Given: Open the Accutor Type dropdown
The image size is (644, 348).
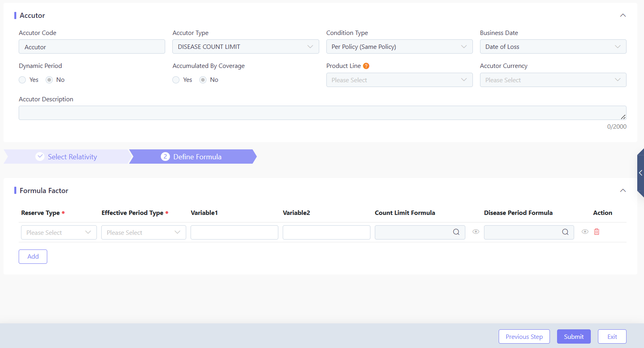Looking at the screenshot, I should coord(246,46).
